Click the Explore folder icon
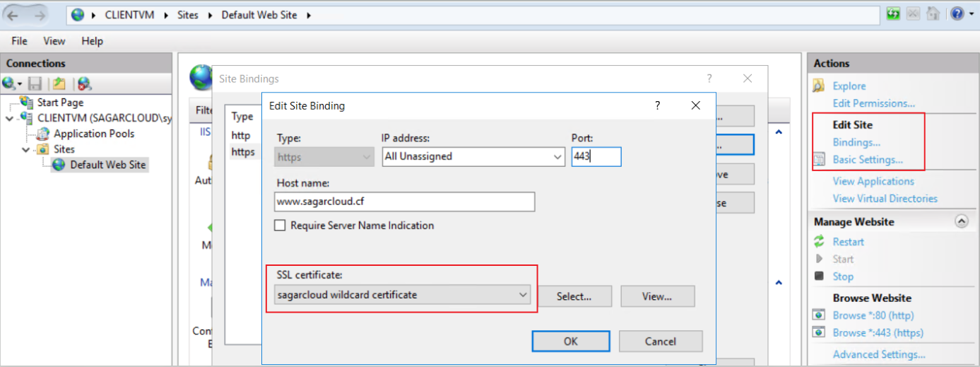The width and height of the screenshot is (980, 367). click(x=820, y=86)
